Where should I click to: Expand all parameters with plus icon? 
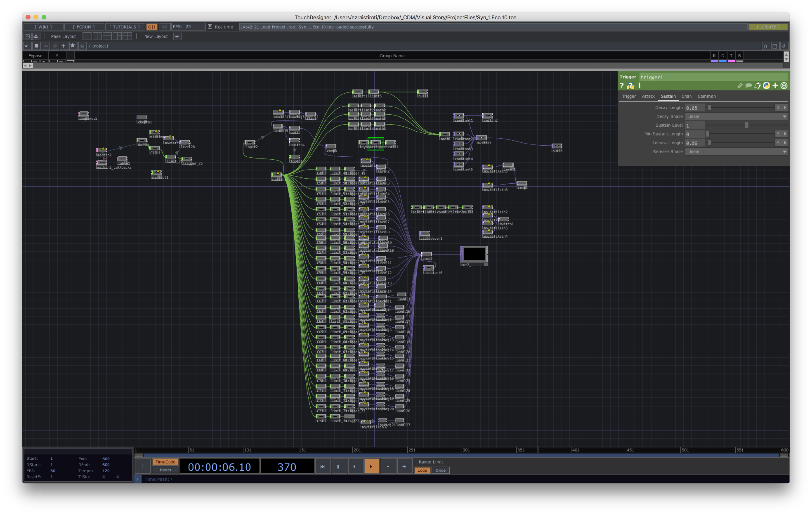(x=775, y=86)
